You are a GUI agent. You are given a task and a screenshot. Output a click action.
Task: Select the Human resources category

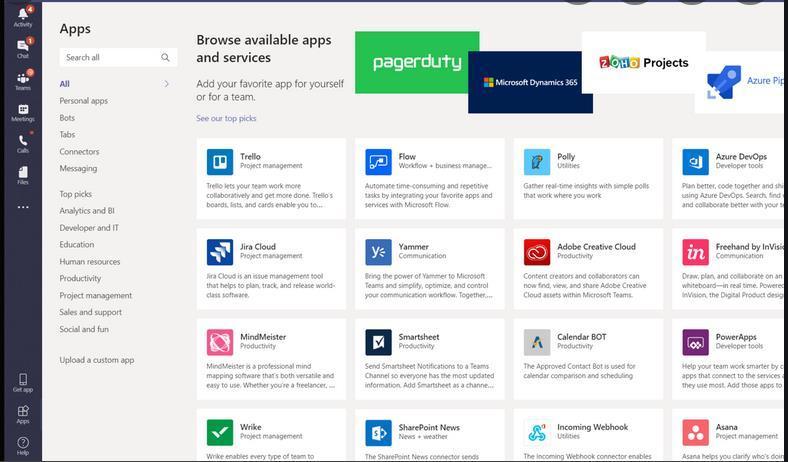[x=89, y=261]
